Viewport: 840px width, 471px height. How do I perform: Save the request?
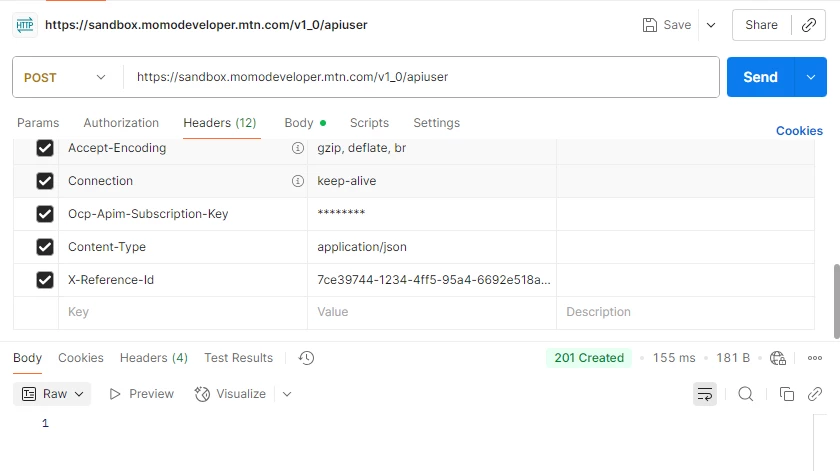pos(668,25)
